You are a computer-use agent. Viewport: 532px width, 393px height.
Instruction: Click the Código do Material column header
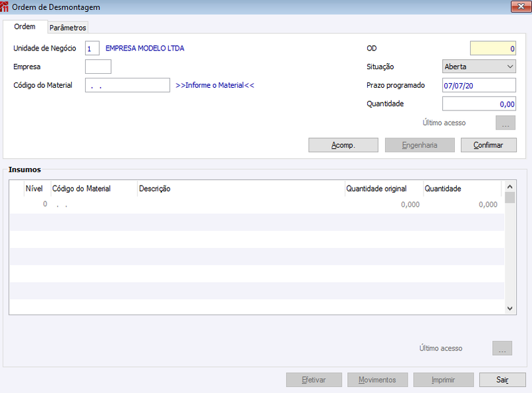point(94,189)
